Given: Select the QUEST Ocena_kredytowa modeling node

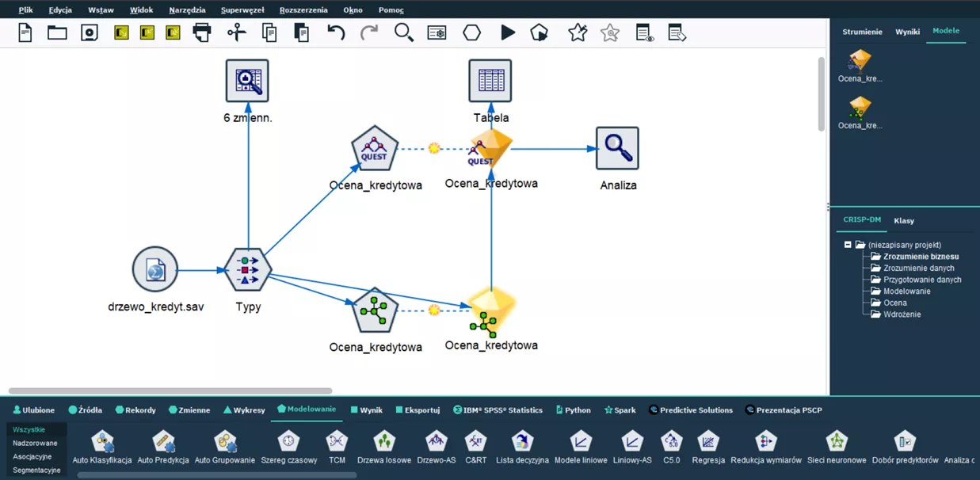Looking at the screenshot, I should [374, 148].
